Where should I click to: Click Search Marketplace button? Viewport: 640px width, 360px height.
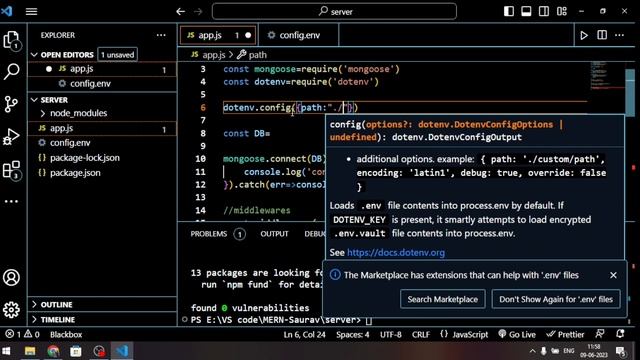442,300
